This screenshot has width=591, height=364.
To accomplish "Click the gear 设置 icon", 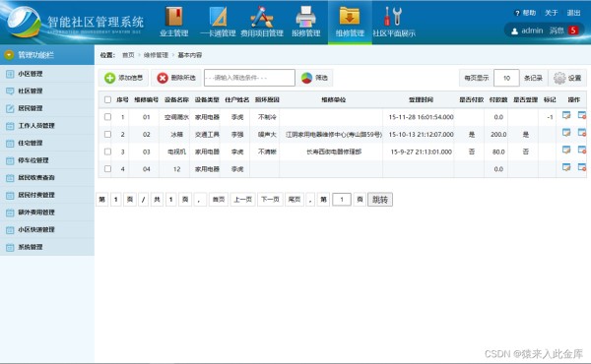I will (x=559, y=78).
